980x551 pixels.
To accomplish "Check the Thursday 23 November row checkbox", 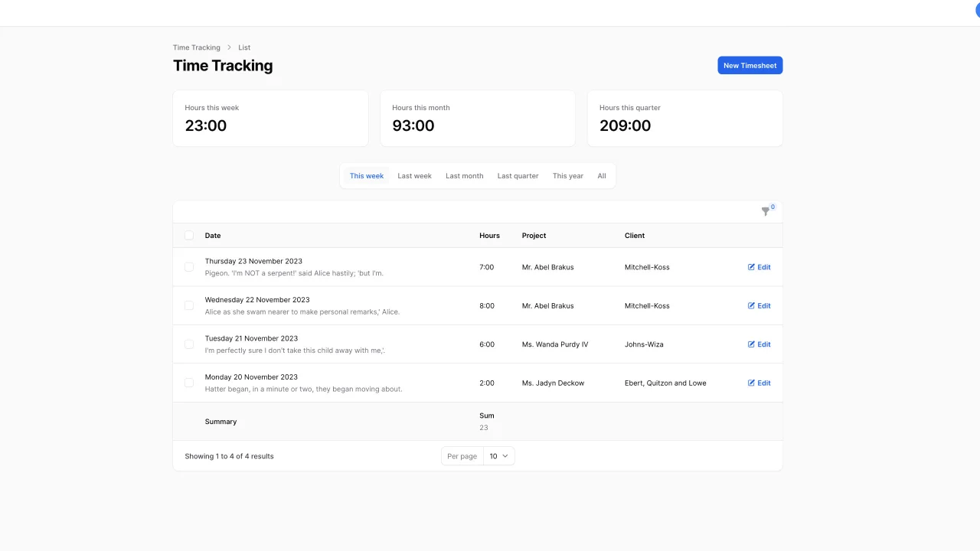I will pyautogui.click(x=188, y=267).
